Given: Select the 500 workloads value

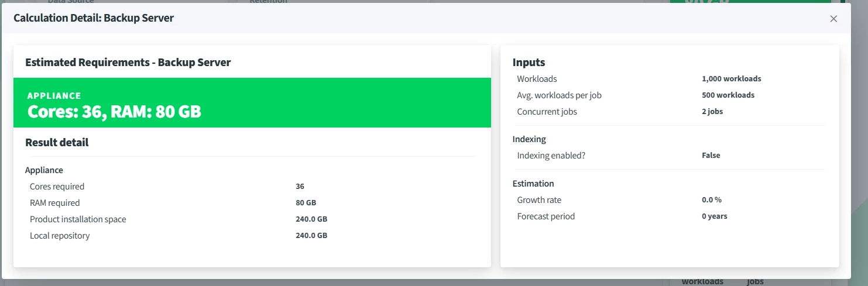Looking at the screenshot, I should (728, 95).
